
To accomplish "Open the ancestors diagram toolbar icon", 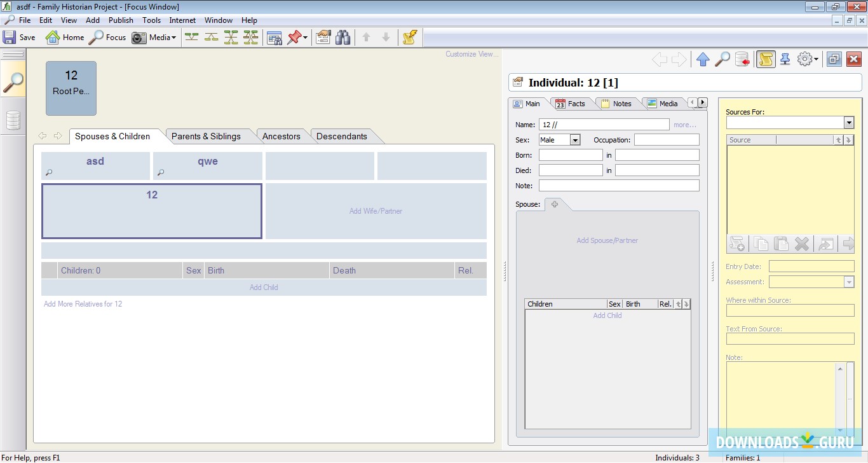I will click(x=191, y=38).
